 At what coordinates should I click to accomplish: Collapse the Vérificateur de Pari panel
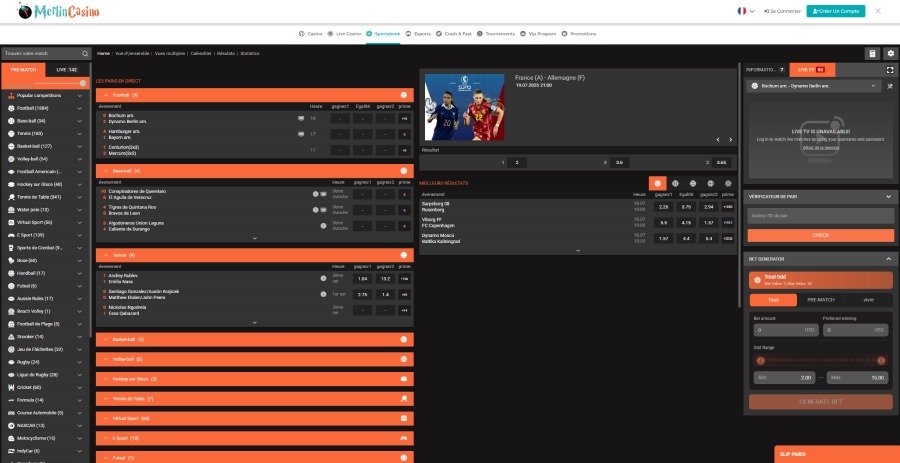tap(889, 196)
